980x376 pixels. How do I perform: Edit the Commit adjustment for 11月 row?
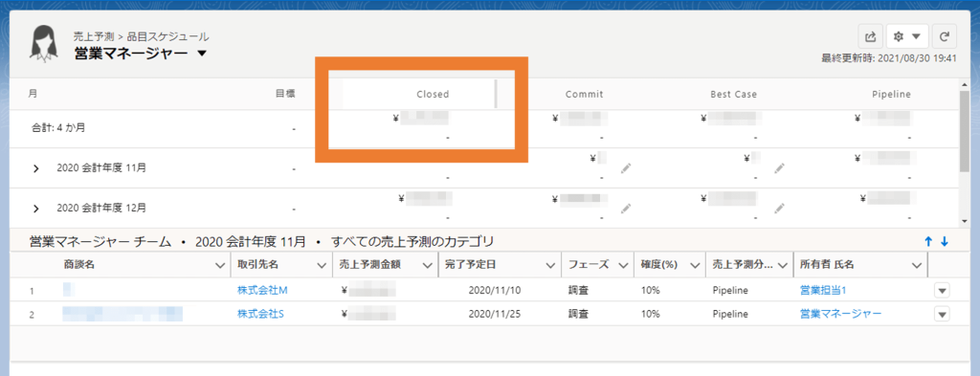(x=626, y=167)
